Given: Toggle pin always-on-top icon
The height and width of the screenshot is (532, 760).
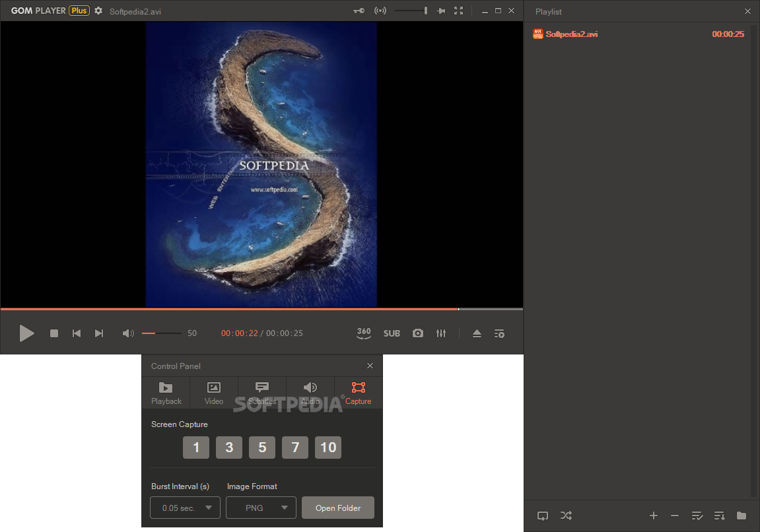Looking at the screenshot, I should point(441,11).
